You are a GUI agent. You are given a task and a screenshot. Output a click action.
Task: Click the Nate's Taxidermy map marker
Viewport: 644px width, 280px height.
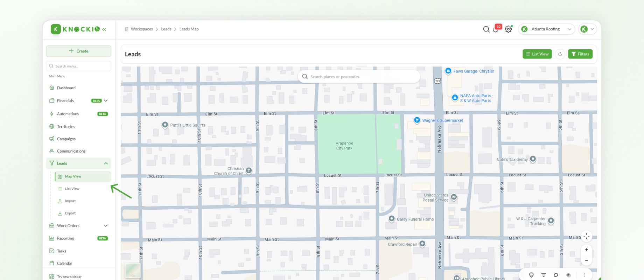click(x=533, y=159)
